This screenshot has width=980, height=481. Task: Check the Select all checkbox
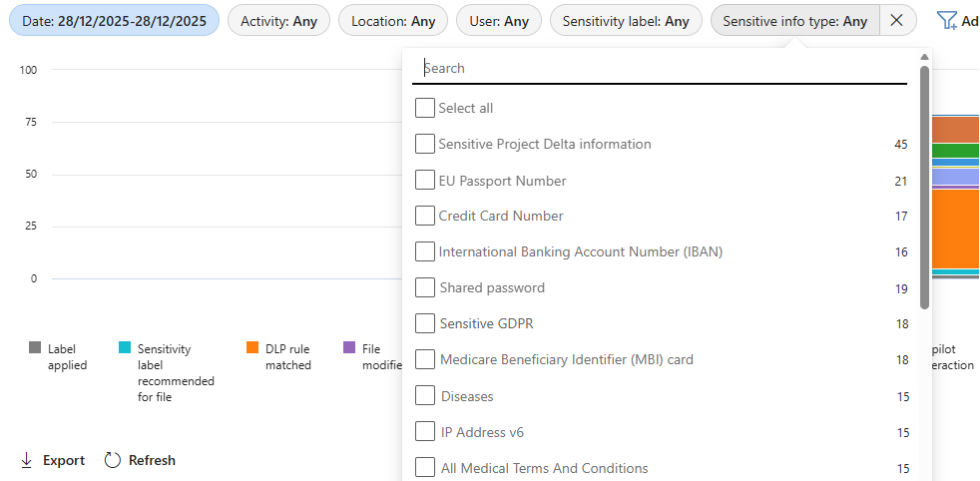(425, 108)
